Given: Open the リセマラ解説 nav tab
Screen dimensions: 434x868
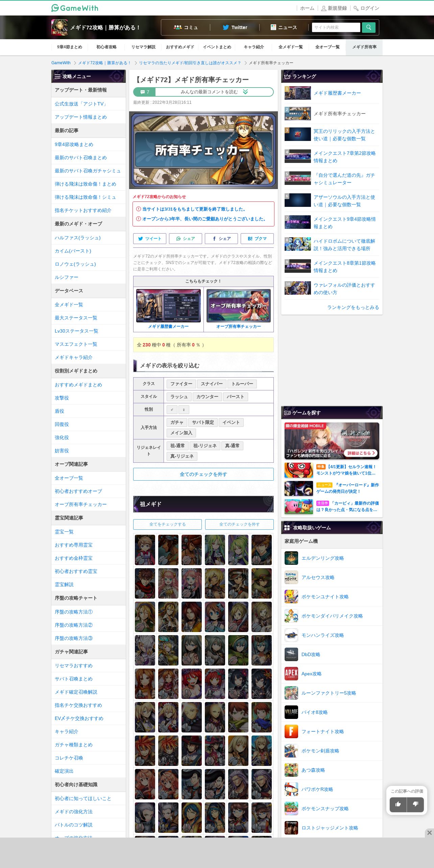Looking at the screenshot, I should coord(143,47).
